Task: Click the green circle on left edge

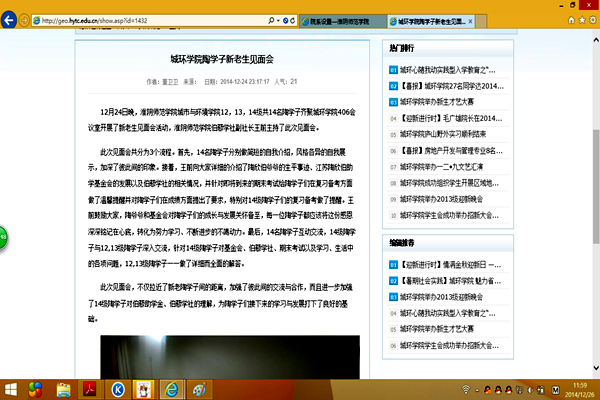Action: [x=3, y=188]
